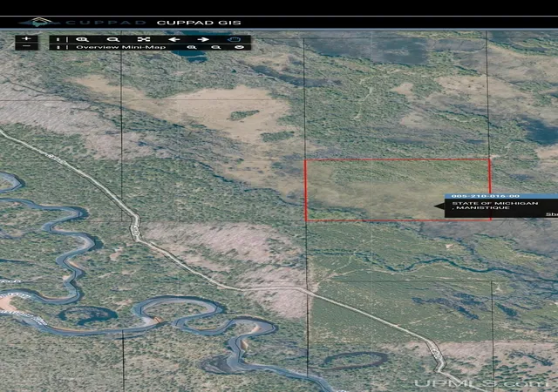Click the mini-map toolbar grip handle
Image resolution: width=558 pixels, height=392 pixels.
pyautogui.click(x=58, y=47)
